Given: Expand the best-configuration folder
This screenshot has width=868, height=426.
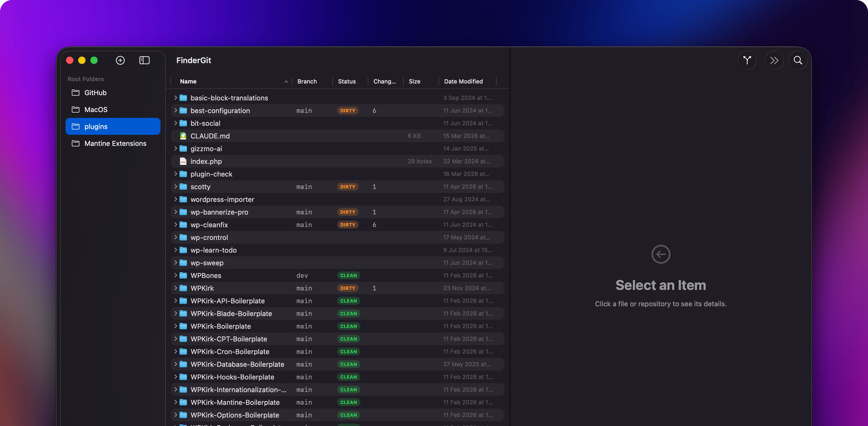Looking at the screenshot, I should point(176,111).
